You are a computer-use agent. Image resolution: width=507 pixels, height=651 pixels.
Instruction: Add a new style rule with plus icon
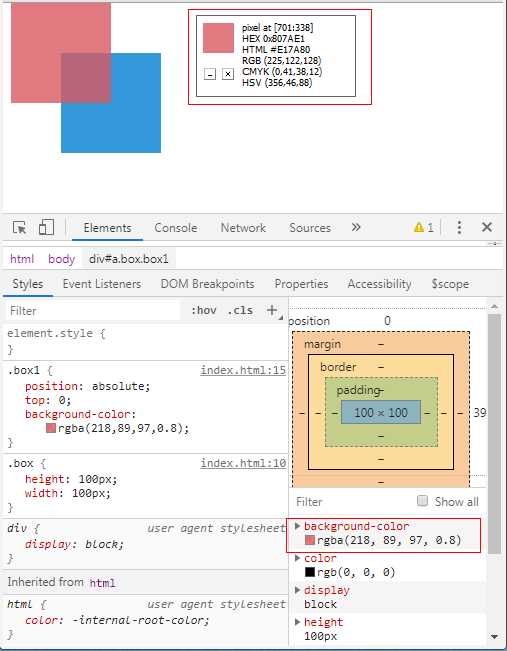pos(272,310)
